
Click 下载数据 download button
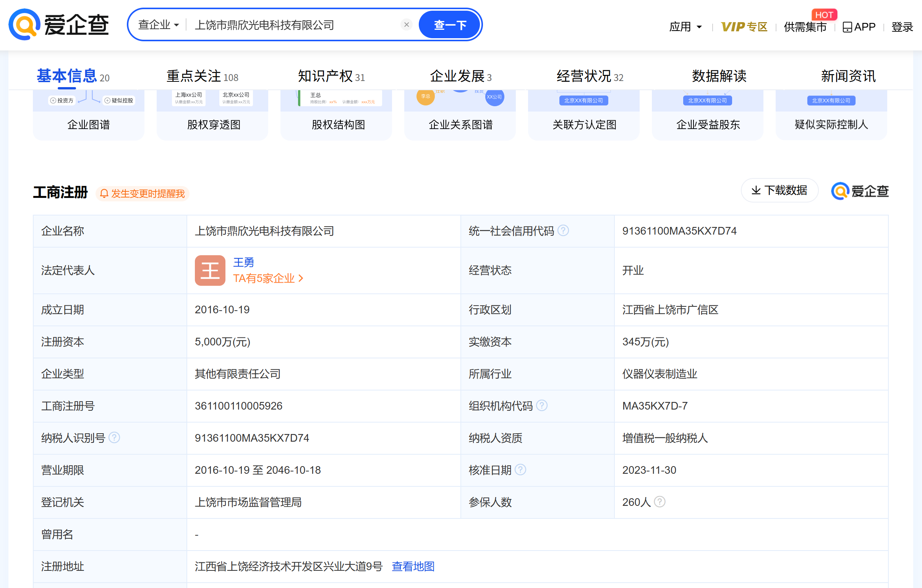[x=779, y=190]
